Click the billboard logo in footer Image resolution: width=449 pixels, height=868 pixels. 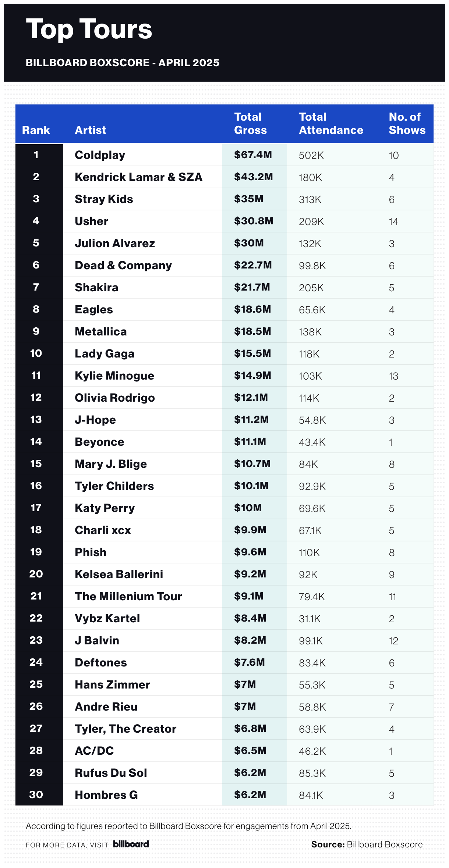pos(131,844)
